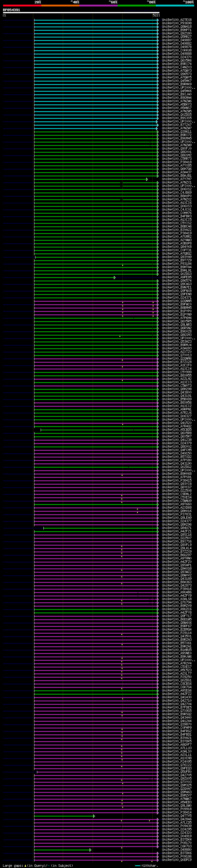197x868 pixels.
Task: Select the UniRef100_Q39611 label
Action: pyautogui.click(x=176, y=132)
